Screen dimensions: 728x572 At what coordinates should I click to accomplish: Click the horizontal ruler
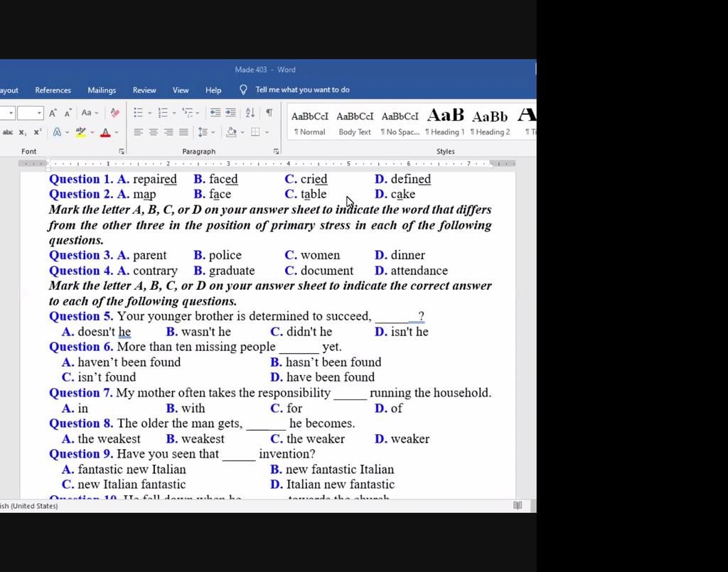[x=267, y=163]
